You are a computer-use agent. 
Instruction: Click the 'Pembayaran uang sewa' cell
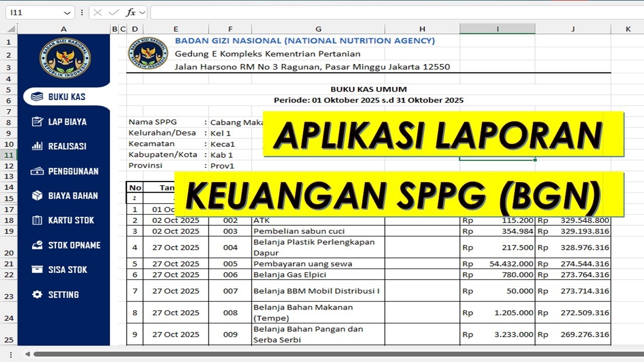click(x=318, y=263)
